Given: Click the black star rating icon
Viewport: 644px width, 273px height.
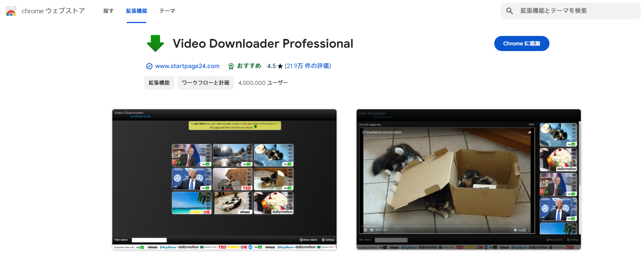Looking at the screenshot, I should click(x=280, y=66).
